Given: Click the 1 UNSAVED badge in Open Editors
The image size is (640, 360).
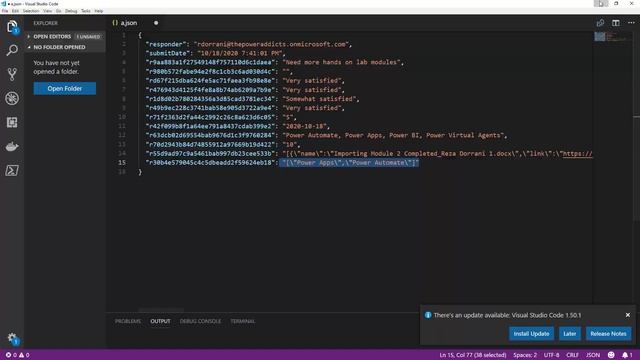Looking at the screenshot, I should [x=88, y=37].
